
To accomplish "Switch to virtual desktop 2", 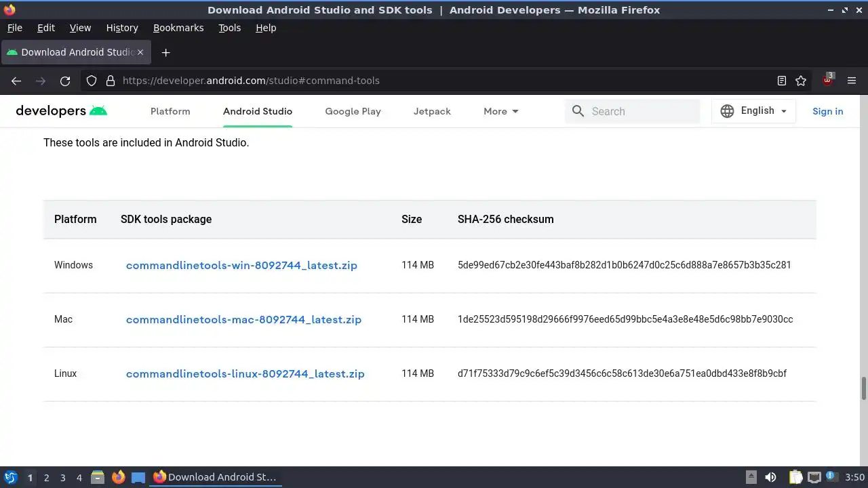I will click(46, 478).
